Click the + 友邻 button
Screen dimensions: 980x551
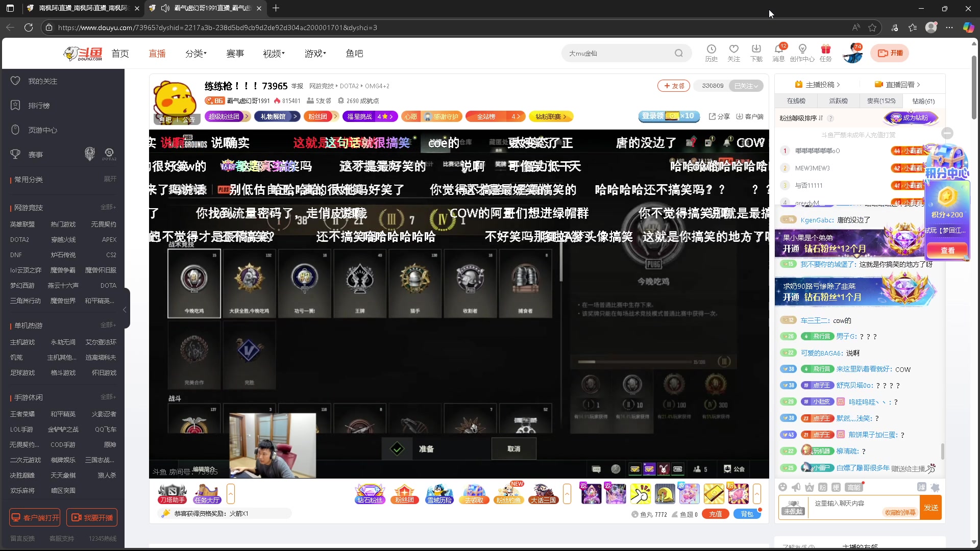(x=674, y=86)
